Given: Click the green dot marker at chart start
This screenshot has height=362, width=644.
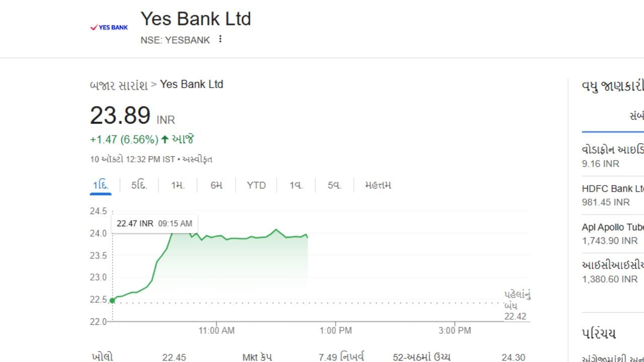Looking at the screenshot, I should point(112,301).
